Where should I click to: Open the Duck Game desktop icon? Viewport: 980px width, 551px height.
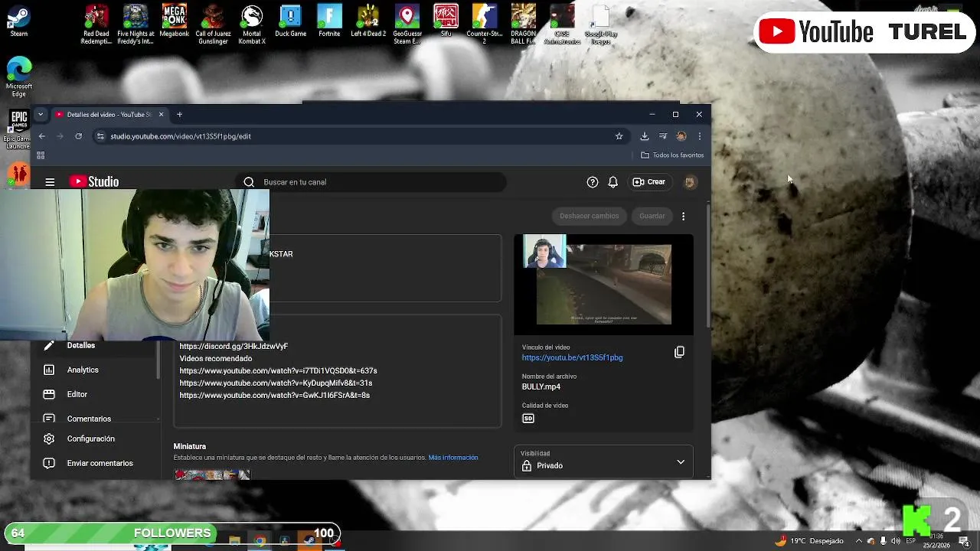291,21
